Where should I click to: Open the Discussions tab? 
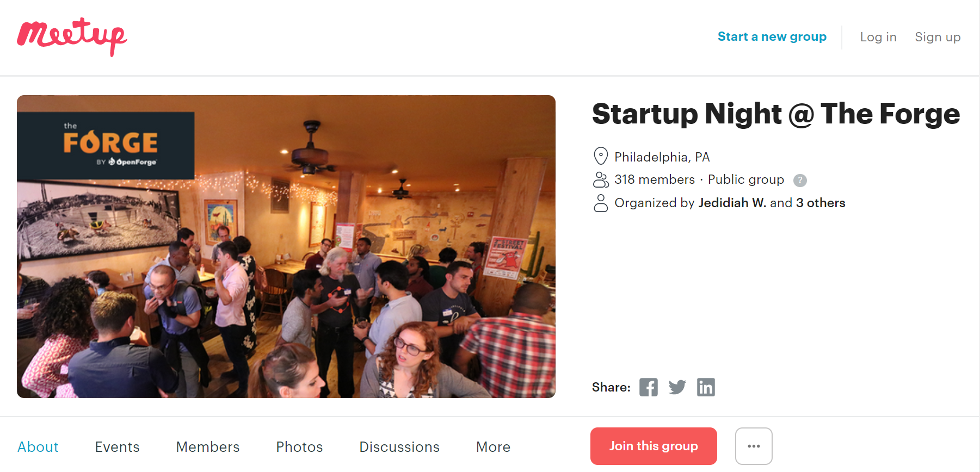point(399,447)
